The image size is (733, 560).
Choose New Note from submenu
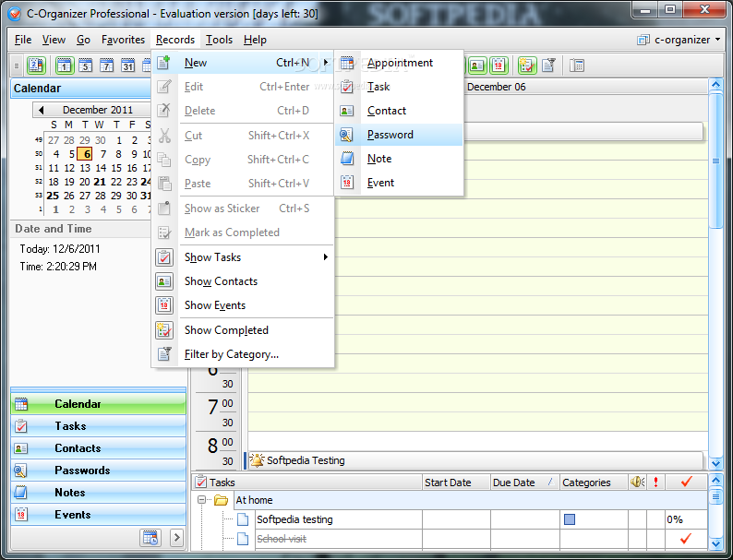click(x=399, y=159)
